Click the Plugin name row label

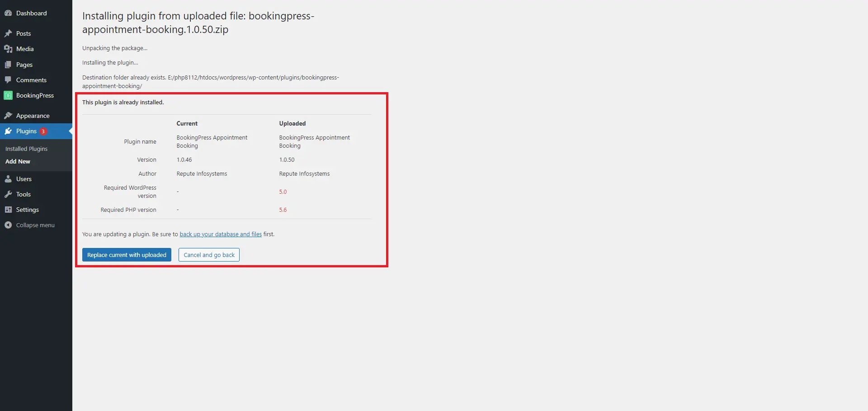coord(140,141)
